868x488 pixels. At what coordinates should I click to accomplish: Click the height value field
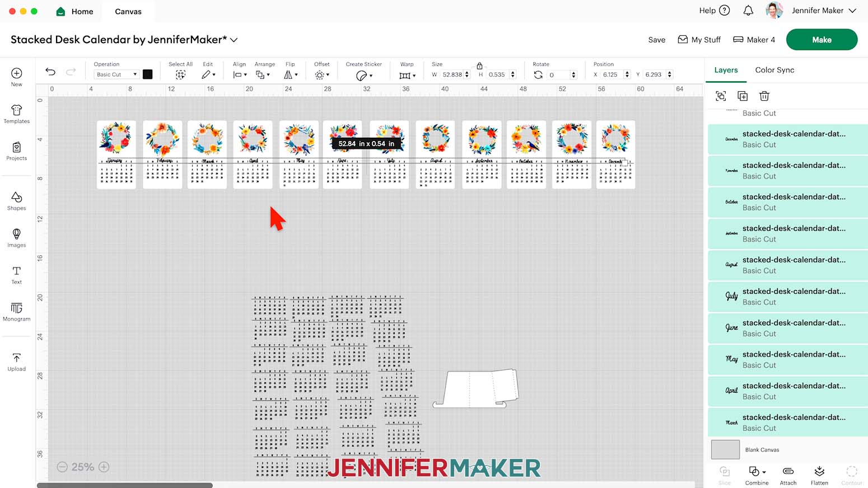point(497,74)
